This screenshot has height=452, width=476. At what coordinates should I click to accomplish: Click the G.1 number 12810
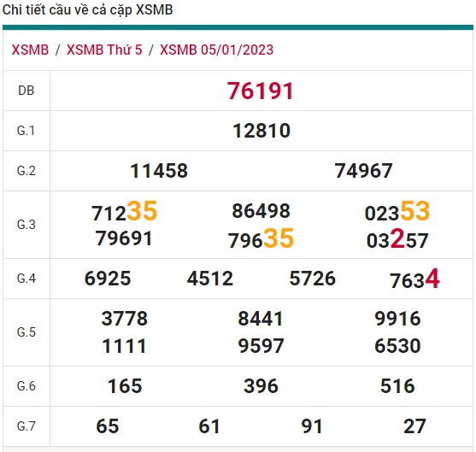262,131
